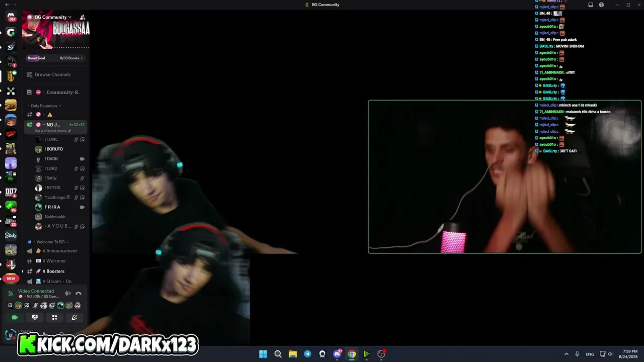This screenshot has width=644, height=362.
Task: Select user ! BORUTO in voice list
Action: pos(59,149)
